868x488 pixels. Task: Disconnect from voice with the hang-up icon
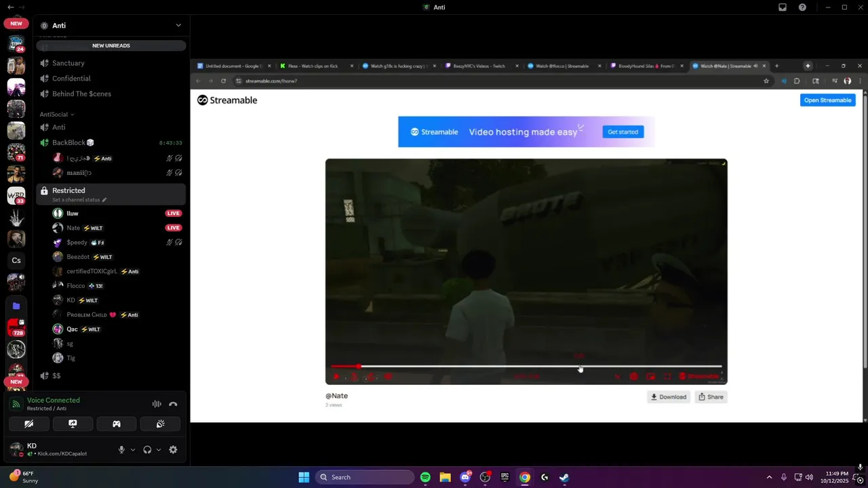click(173, 404)
